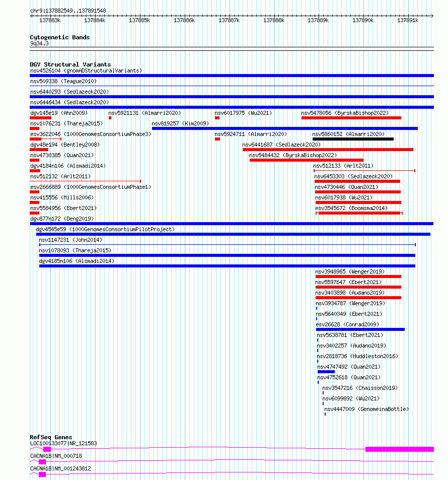Click nsv4730446 (Quan2021) label
The width and height of the screenshot is (448, 480).
(346, 187)
